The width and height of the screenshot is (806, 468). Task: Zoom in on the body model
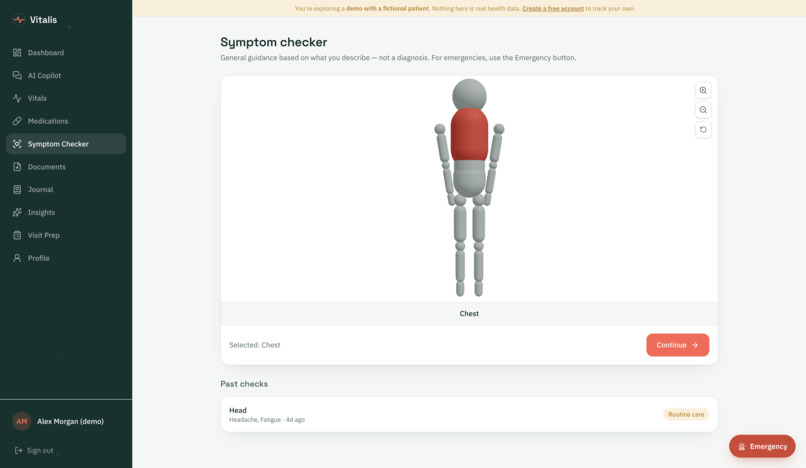coord(703,90)
